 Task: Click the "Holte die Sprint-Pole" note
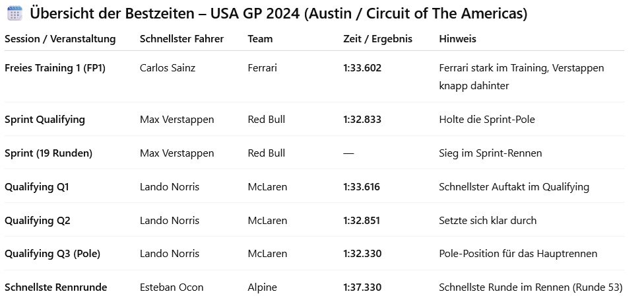point(486,120)
